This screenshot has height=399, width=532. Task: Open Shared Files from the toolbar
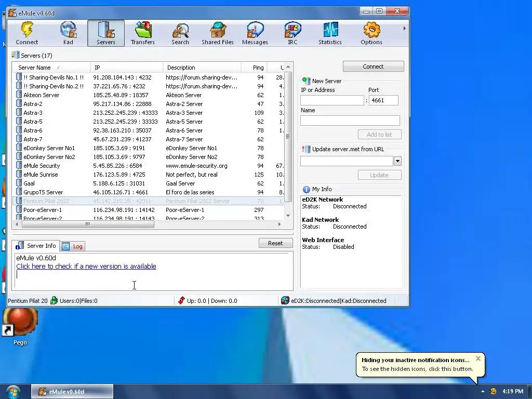coord(218,33)
